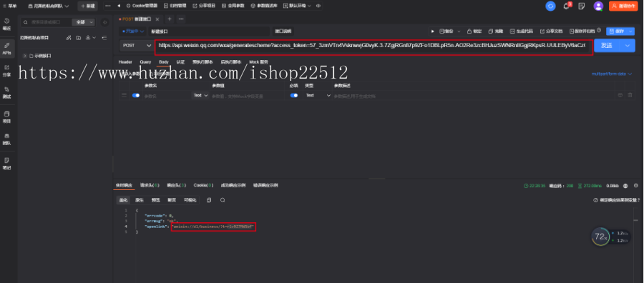Click the cube icon in parameter row

[620, 95]
